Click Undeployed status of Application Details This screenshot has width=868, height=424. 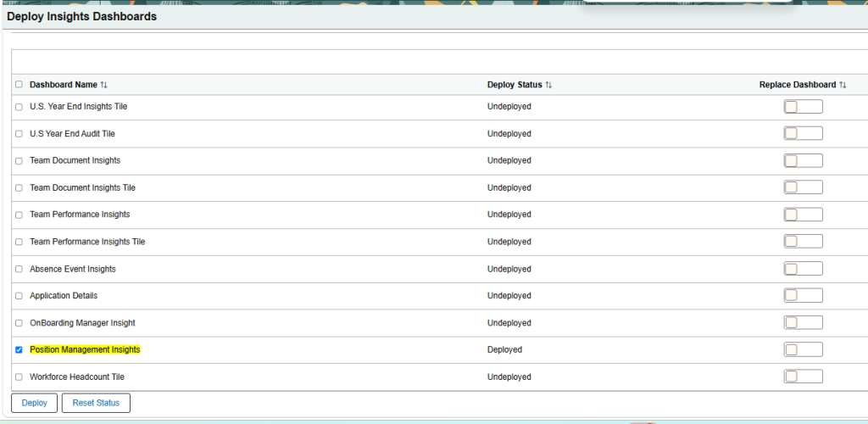[509, 296]
